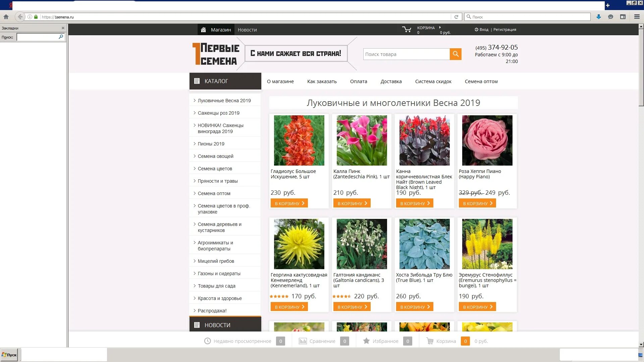Click the page scrollbar down arrow
The image size is (644, 362).
click(641, 344)
